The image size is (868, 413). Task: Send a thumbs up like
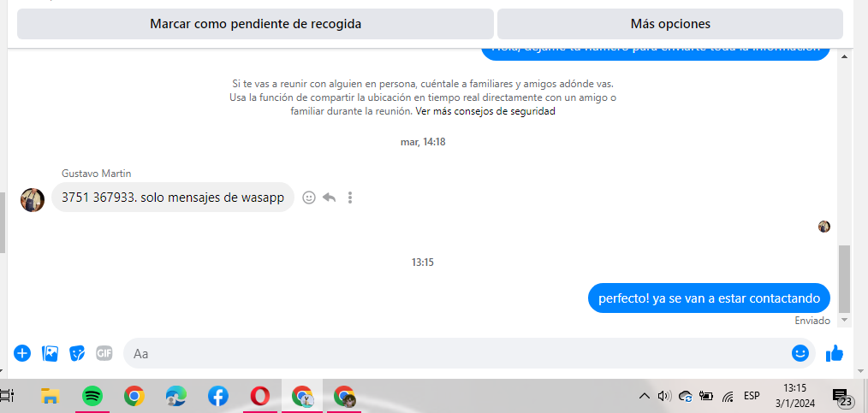pyautogui.click(x=835, y=353)
